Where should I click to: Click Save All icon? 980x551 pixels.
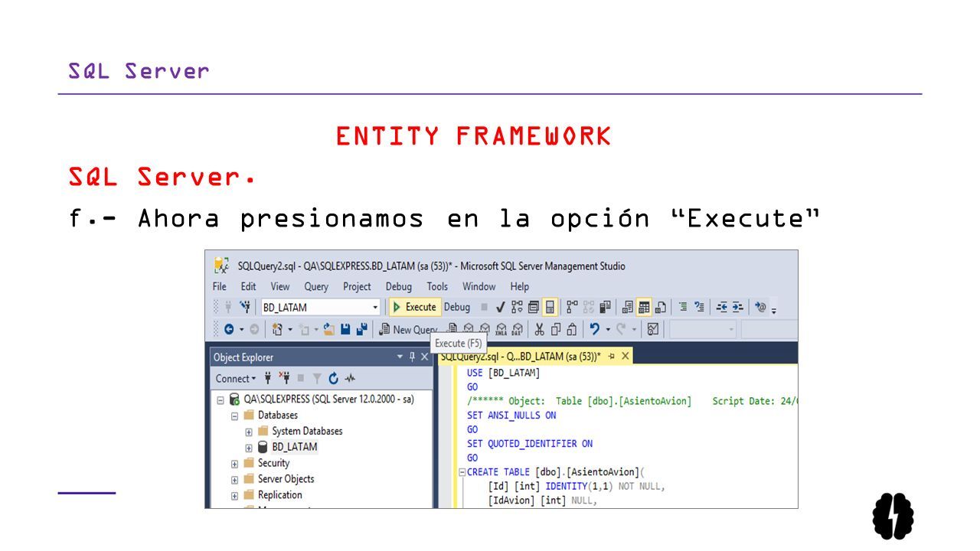coord(361,329)
